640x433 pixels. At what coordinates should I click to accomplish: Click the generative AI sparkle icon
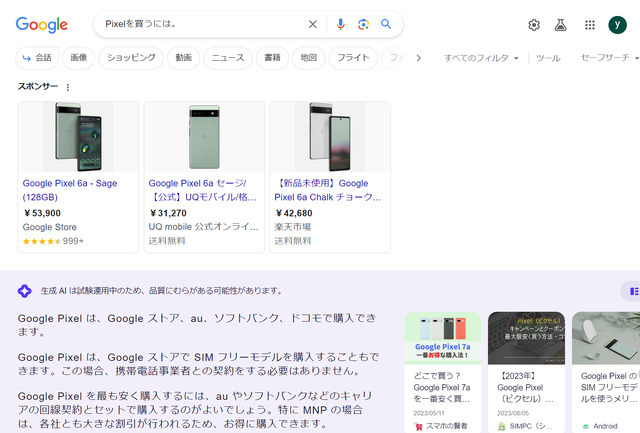coord(24,291)
